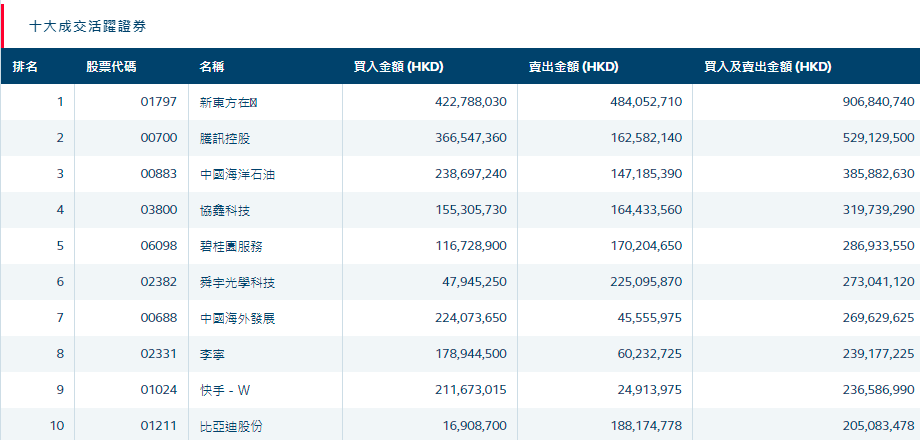
Task: Click sell amount 45,555,975
Action: pyautogui.click(x=650, y=317)
